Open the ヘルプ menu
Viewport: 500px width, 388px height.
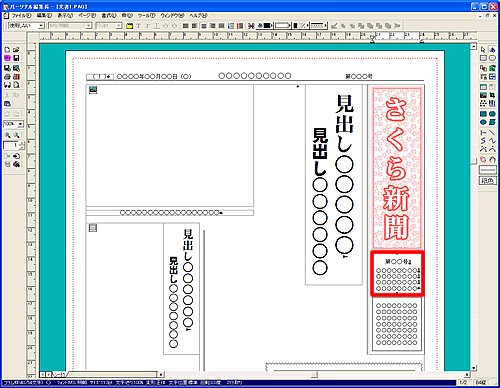(x=198, y=16)
